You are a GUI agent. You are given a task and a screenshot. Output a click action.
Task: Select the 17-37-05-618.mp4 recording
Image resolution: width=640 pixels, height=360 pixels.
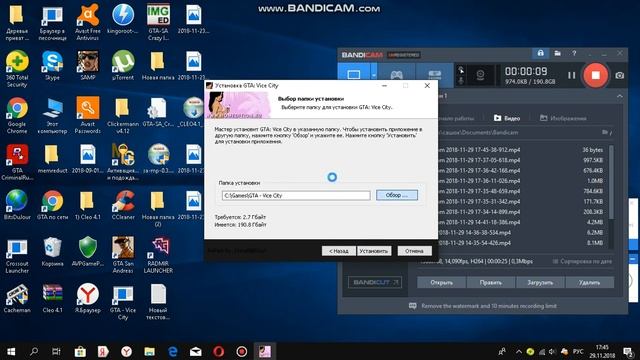pyautogui.click(x=521, y=160)
